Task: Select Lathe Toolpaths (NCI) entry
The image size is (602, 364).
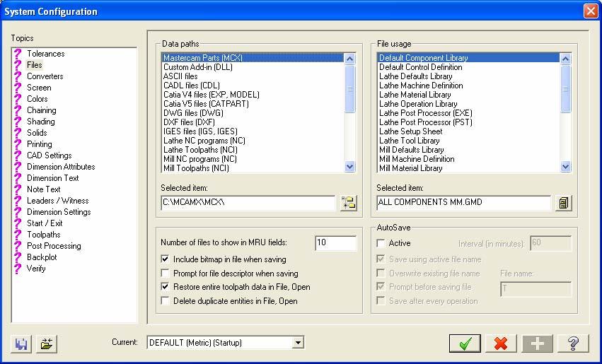Action: (x=253, y=150)
